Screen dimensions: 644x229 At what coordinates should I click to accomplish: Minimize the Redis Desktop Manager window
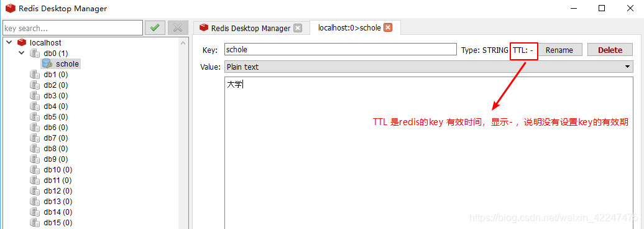point(573,8)
